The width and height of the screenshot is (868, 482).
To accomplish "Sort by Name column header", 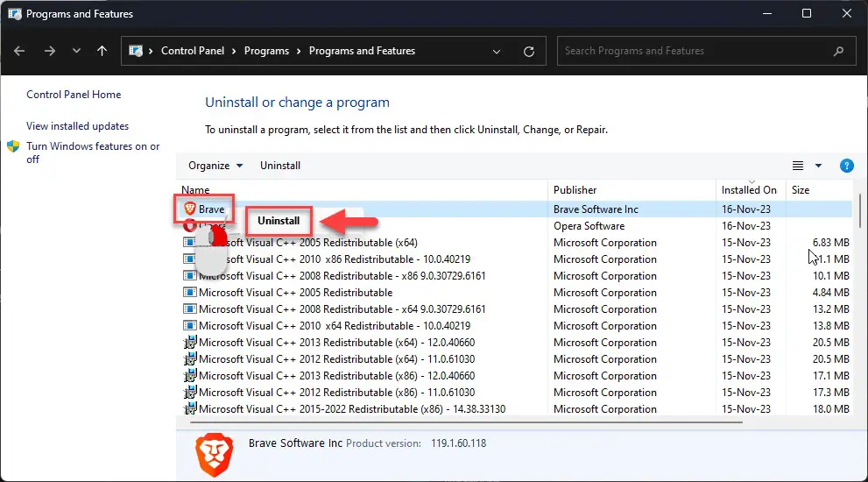I will pos(195,190).
